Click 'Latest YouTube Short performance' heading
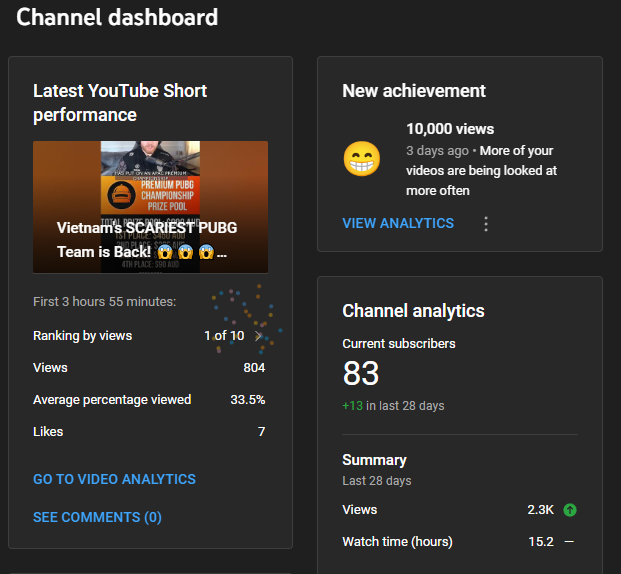Screen dimensions: 621x574 [x=120, y=103]
